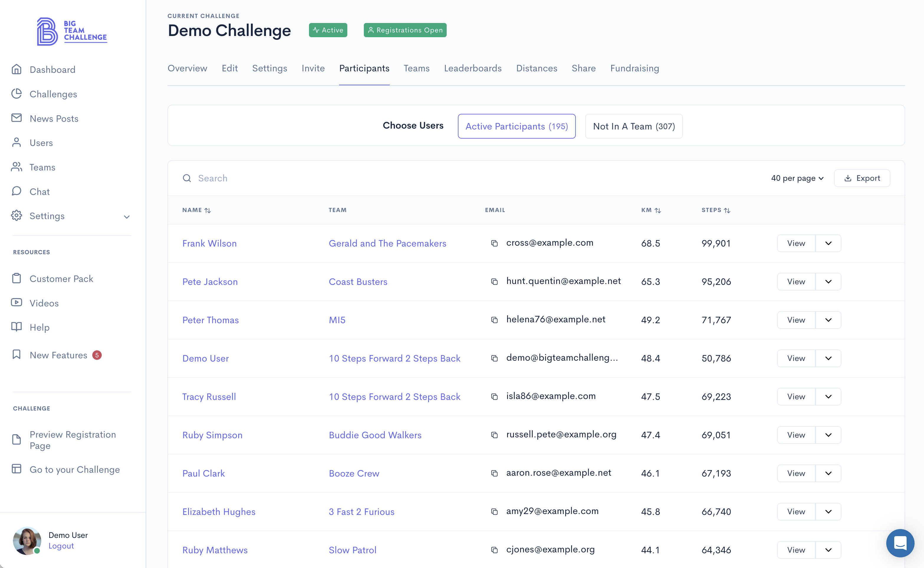Sort the table by Steps column
The height and width of the screenshot is (568, 924).
[716, 210]
